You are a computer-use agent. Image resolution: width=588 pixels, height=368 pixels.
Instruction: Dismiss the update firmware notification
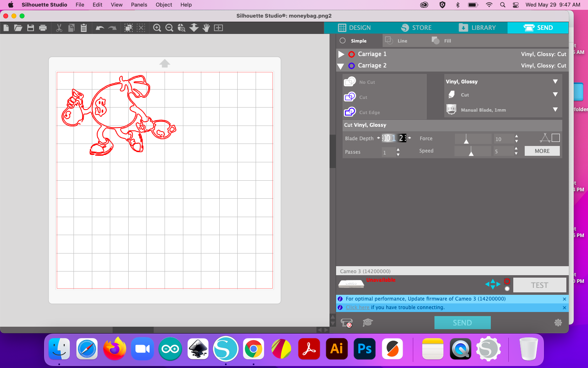(x=564, y=299)
